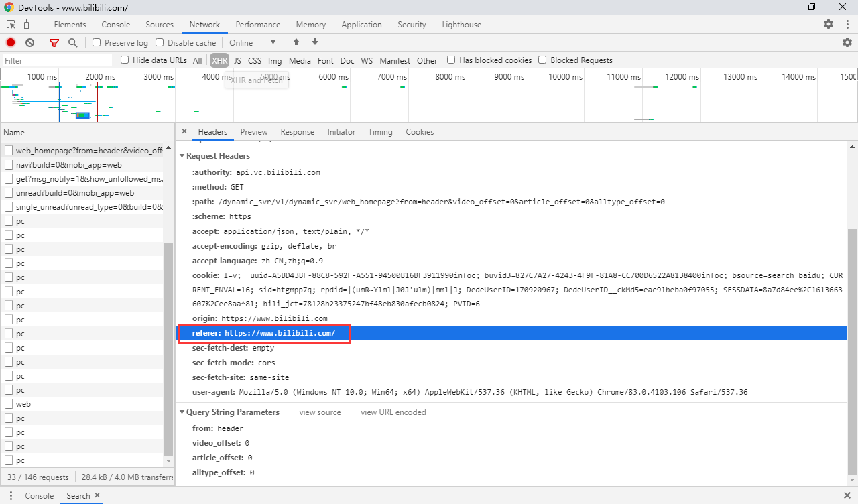Image resolution: width=858 pixels, height=504 pixels.
Task: Close the Search drawer tab
Action: 97,495
